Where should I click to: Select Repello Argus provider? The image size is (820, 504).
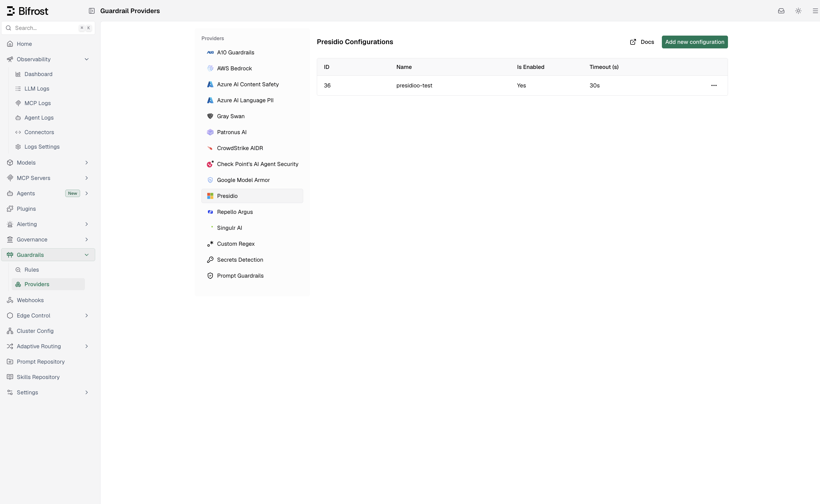pyautogui.click(x=252, y=212)
